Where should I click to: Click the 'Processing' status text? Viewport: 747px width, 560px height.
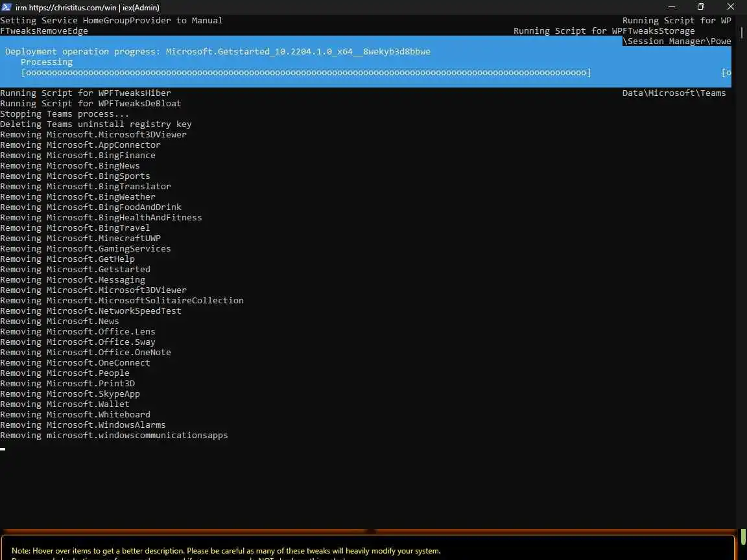(x=47, y=62)
